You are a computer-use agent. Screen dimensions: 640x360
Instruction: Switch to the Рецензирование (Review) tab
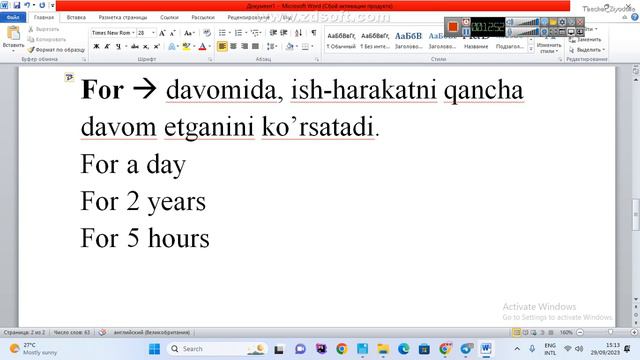[x=248, y=17]
